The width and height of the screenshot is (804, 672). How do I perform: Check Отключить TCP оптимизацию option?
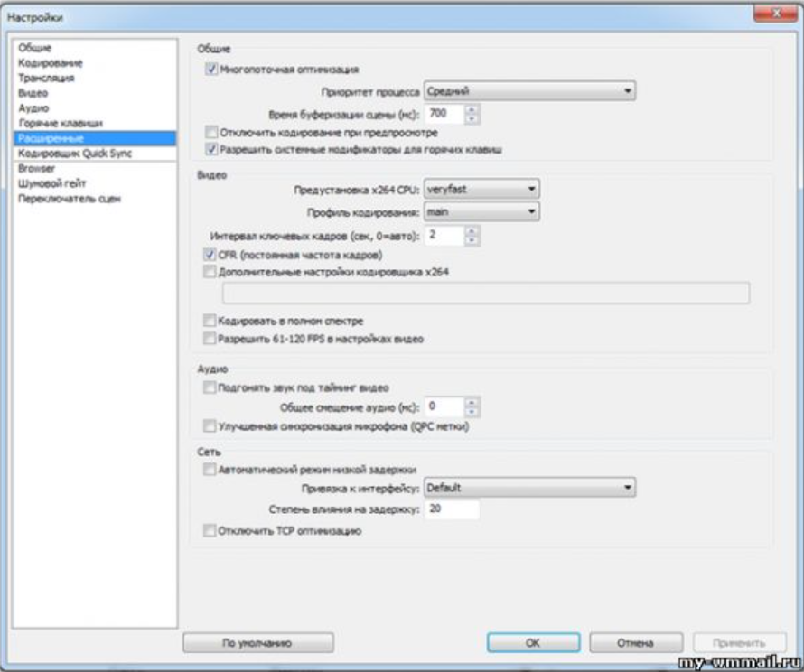pos(210,530)
